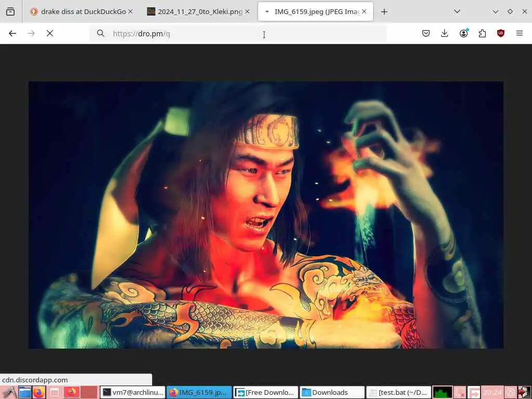Screen dimensions: 532x399
Task: Click the show desktop window icon on taskbar
Action: coord(55,393)
